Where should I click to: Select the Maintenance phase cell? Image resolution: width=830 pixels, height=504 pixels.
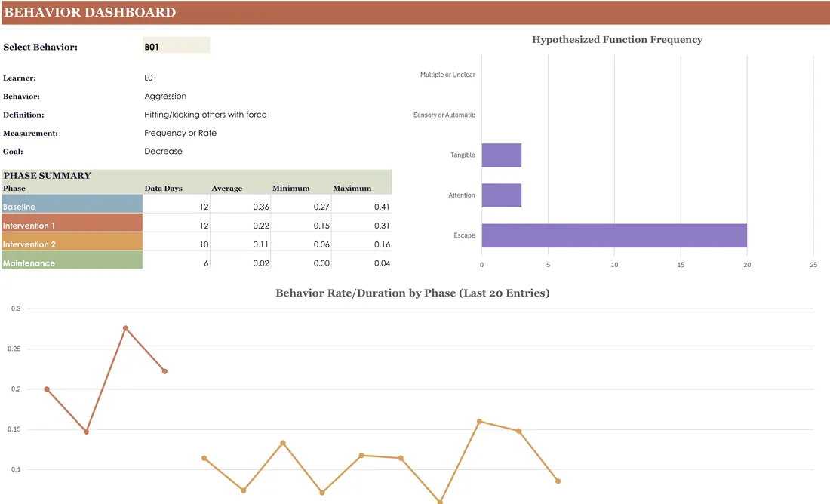coord(72,260)
